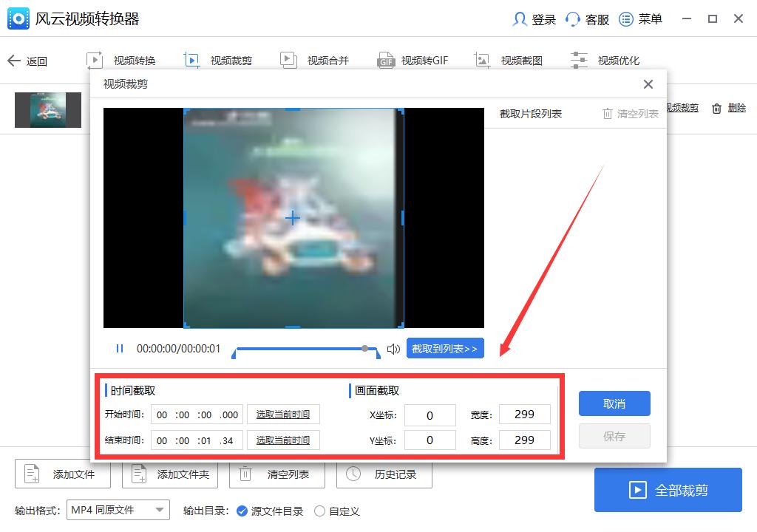The height and width of the screenshot is (532, 757).
Task: Switch to the 视频裁剪 tab
Action: point(233,60)
